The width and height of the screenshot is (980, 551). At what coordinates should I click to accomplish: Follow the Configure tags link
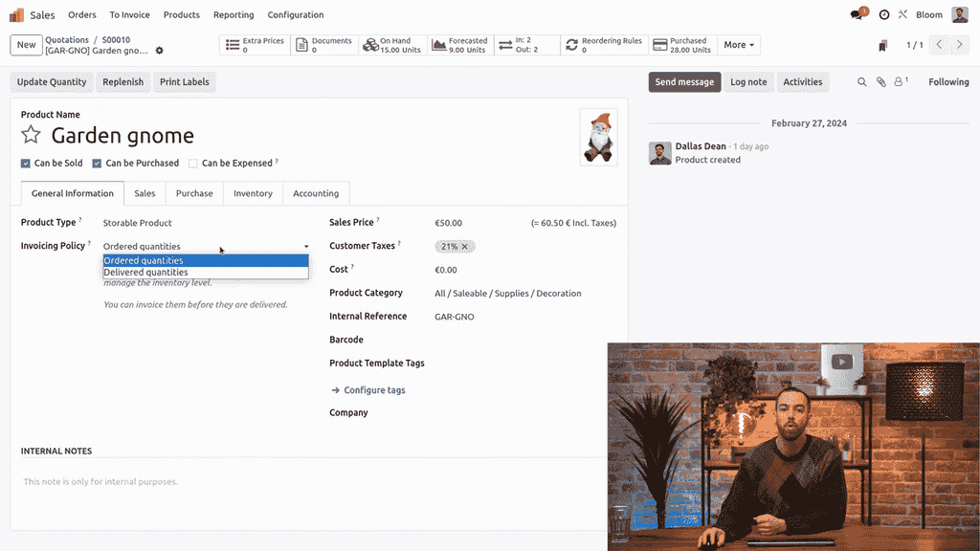[374, 390]
